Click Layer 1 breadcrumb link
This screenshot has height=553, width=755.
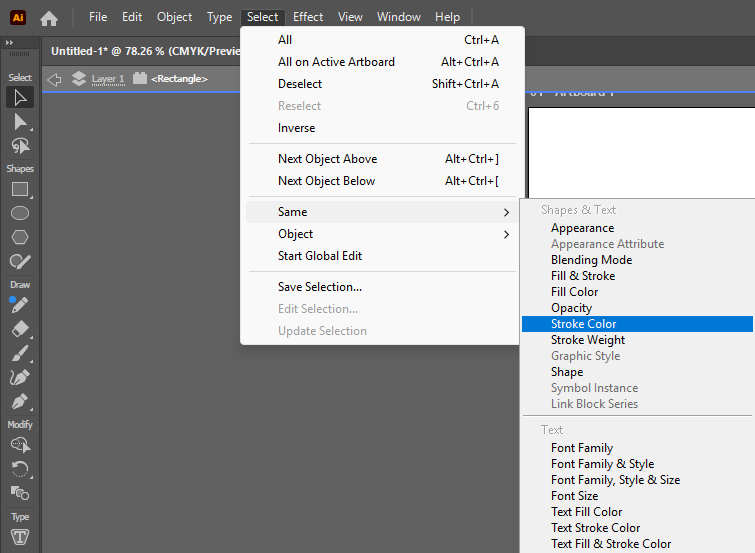tap(108, 79)
